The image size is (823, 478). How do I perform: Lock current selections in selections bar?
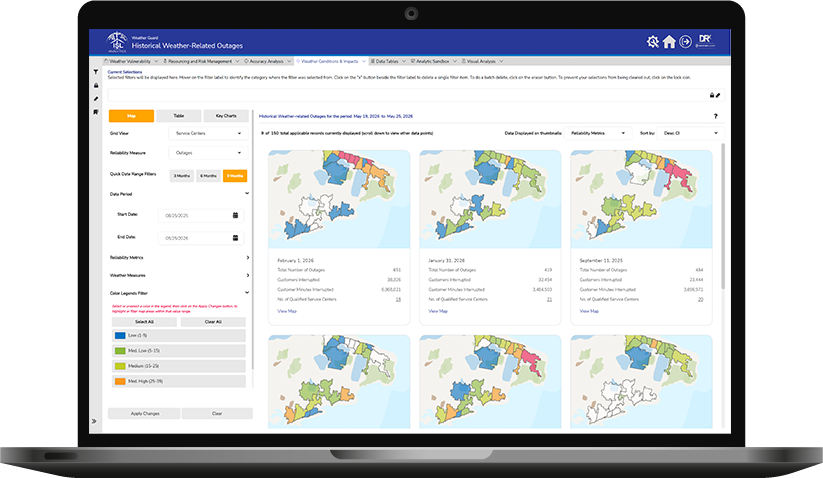click(x=712, y=95)
